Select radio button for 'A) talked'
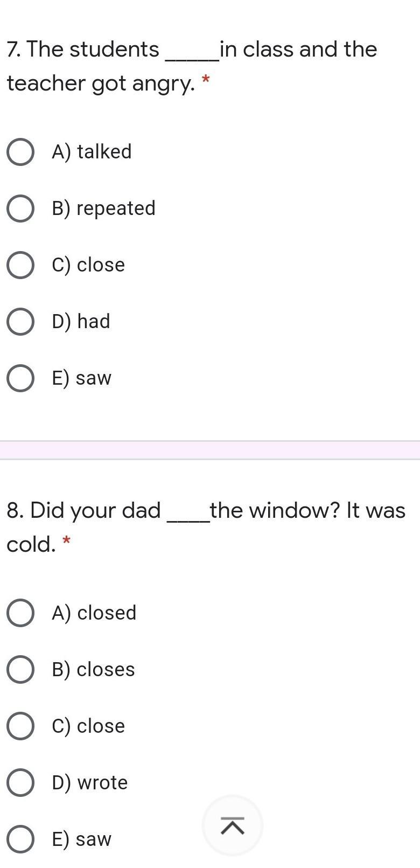Viewport: 420px width, 868px height. click(x=20, y=152)
